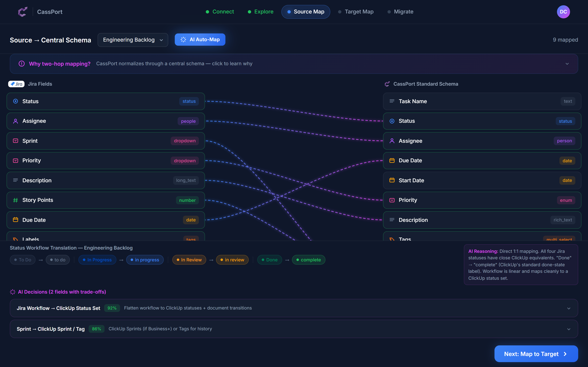The width and height of the screenshot is (588, 367).
Task: Click the Labels tag icon
Action: pos(16,239)
